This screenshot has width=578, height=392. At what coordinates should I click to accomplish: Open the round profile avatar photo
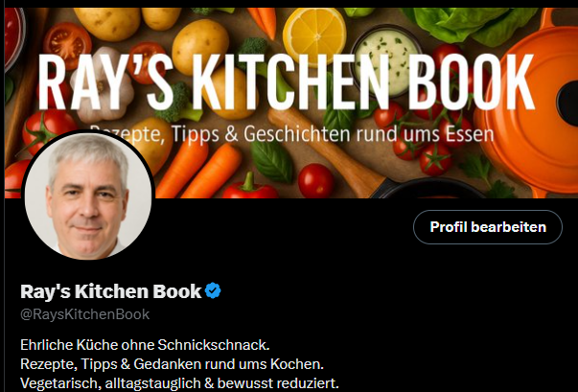click(88, 196)
